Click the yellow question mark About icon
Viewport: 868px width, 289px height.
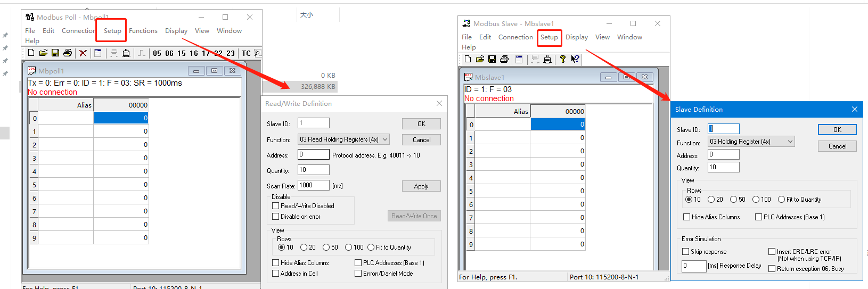coord(562,60)
